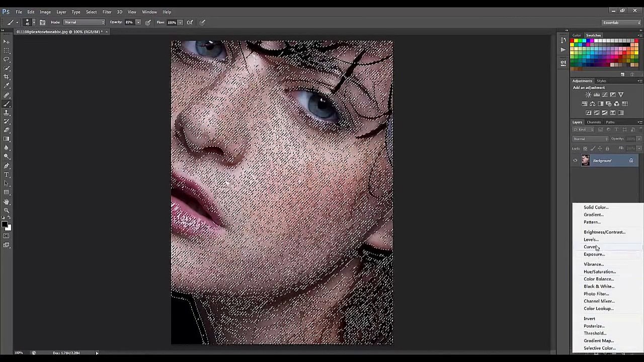Click the brush Opacity 85% field

point(130,22)
